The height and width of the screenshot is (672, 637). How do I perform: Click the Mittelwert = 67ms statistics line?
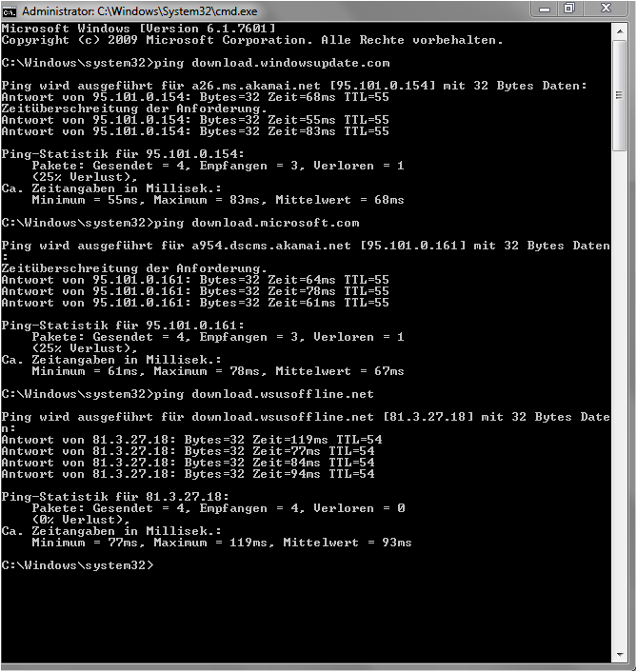click(x=218, y=371)
